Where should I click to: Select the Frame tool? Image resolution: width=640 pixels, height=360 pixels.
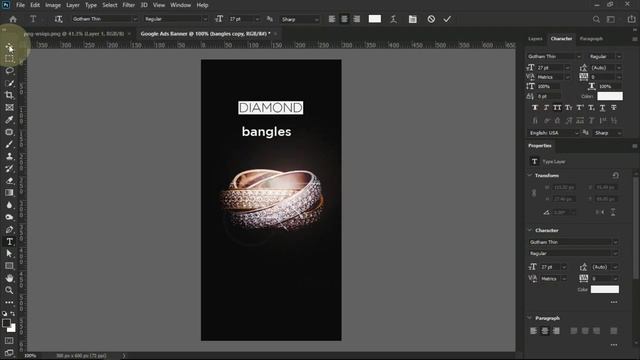pyautogui.click(x=9, y=107)
